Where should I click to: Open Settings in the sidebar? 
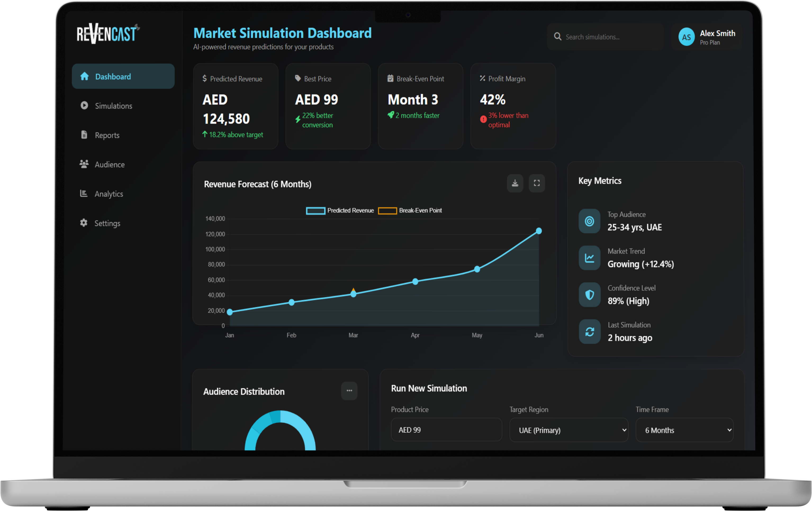107,223
